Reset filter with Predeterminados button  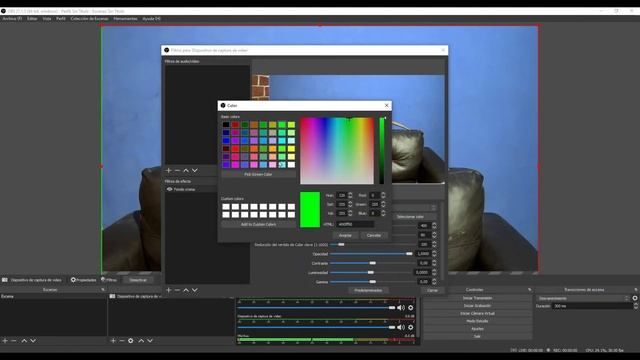pos(368,290)
